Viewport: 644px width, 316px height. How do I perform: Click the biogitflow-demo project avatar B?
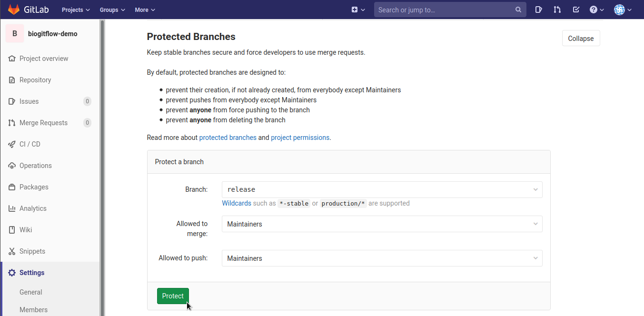[15, 34]
